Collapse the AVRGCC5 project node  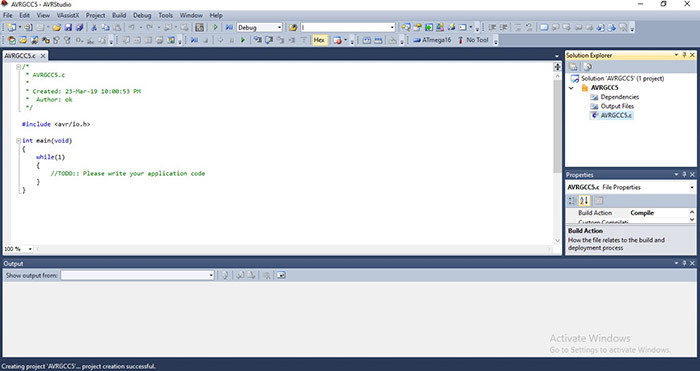click(571, 88)
